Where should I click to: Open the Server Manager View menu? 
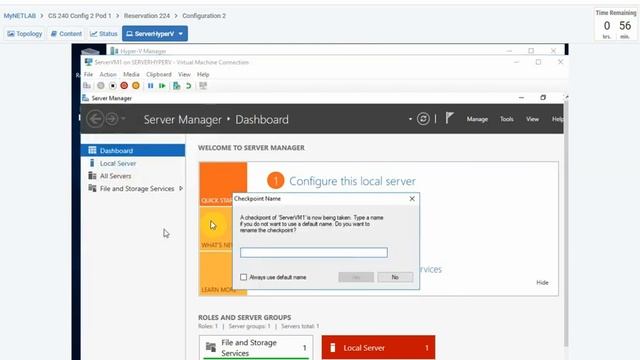(532, 119)
